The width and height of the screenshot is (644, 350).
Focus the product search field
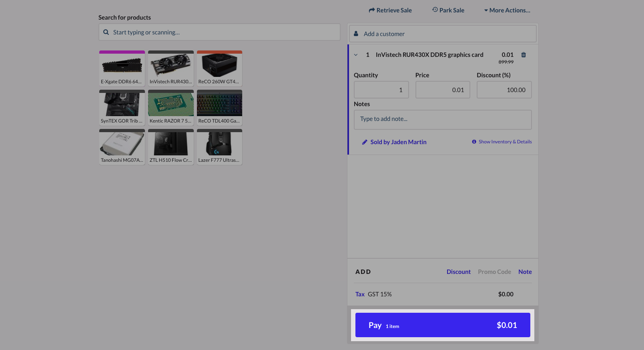pos(219,32)
